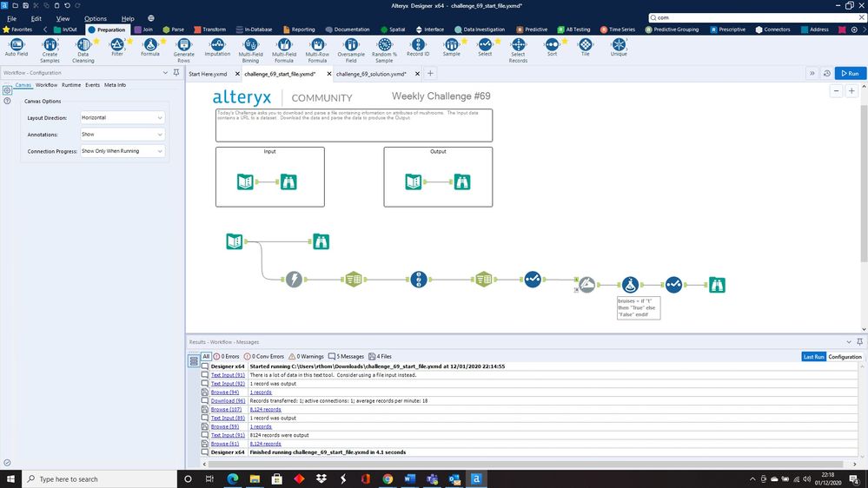Open the Download (96) message link

pyautogui.click(x=228, y=400)
